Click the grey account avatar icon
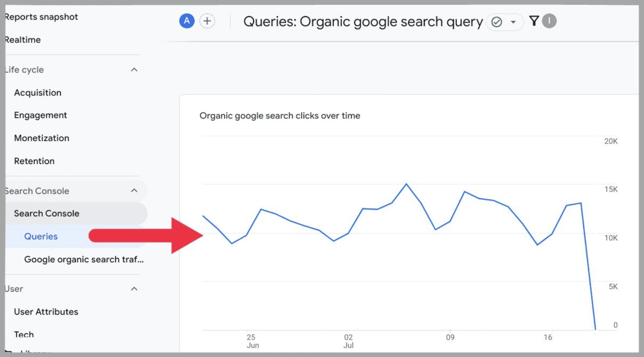Image resolution: width=644 pixels, height=357 pixels. (x=549, y=22)
